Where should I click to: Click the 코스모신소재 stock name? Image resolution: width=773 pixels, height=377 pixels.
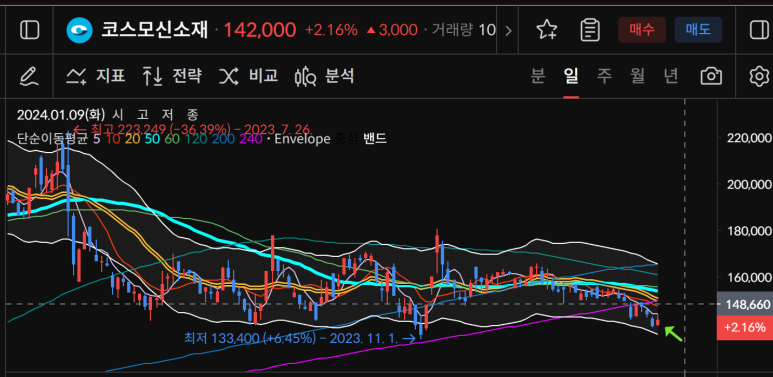pos(155,31)
